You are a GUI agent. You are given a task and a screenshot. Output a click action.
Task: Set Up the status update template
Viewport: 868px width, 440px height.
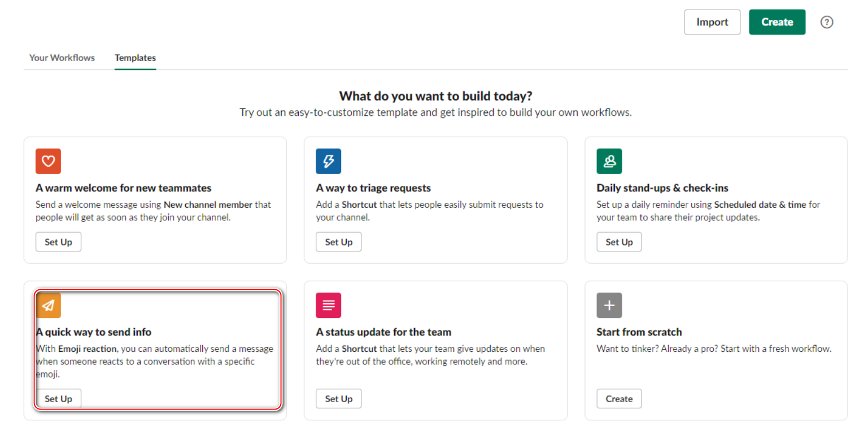(x=339, y=399)
